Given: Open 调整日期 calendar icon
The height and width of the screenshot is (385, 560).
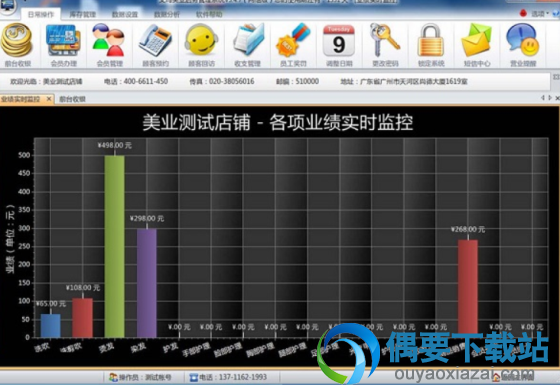Looking at the screenshot, I should (x=339, y=41).
